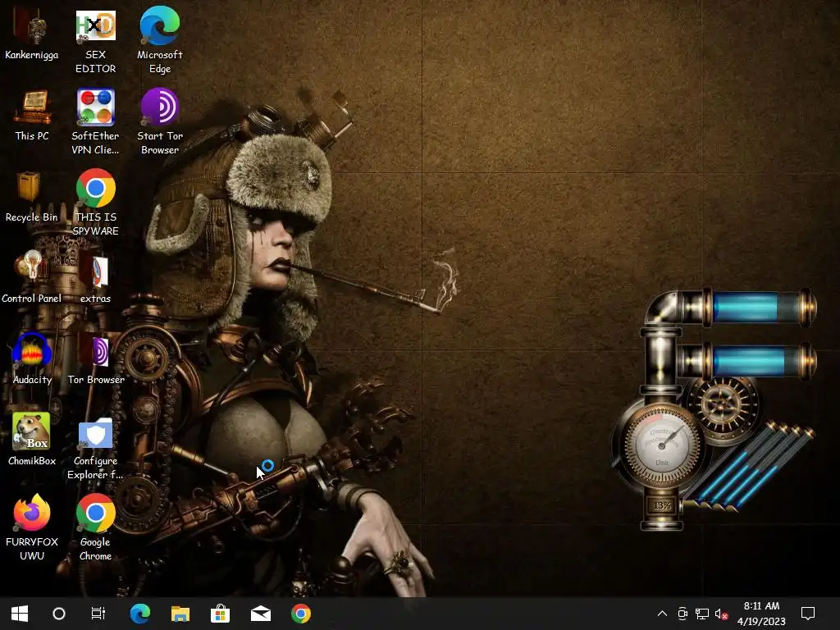Expand the hidden system tray icons

click(662, 614)
